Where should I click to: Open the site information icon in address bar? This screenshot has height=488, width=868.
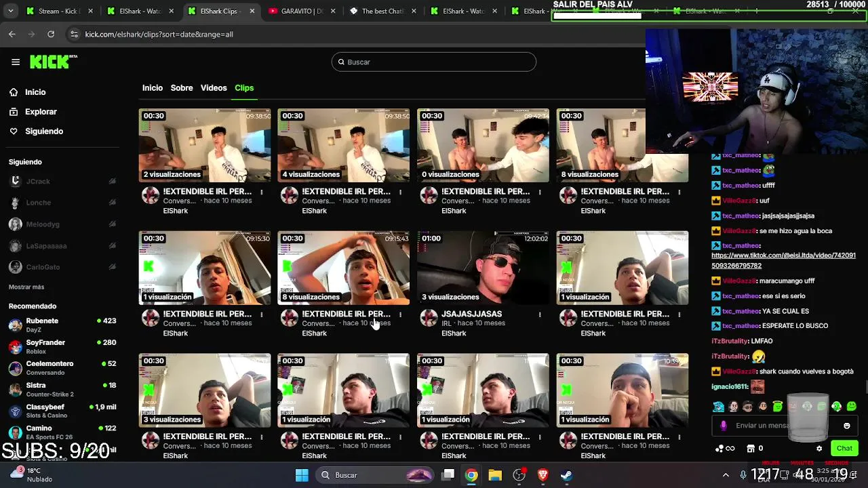(73, 34)
